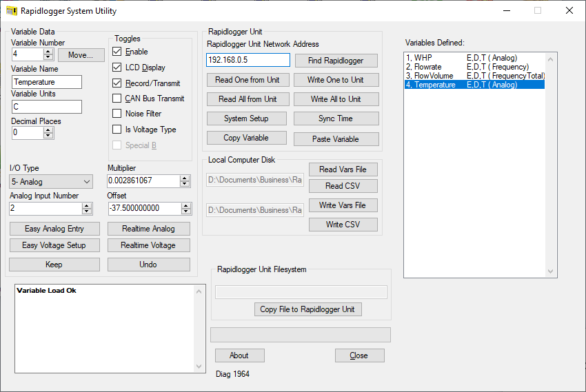Increment the Multiplier value with up arrow
This screenshot has width=586, height=392.
[x=185, y=178]
